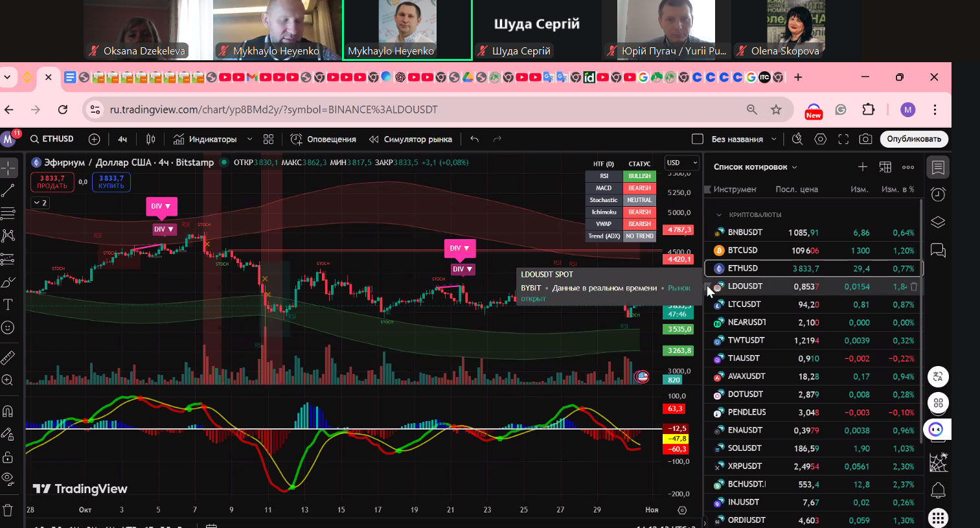Pick the ruler measure tool
The height and width of the screenshot is (528, 980).
tap(8, 358)
